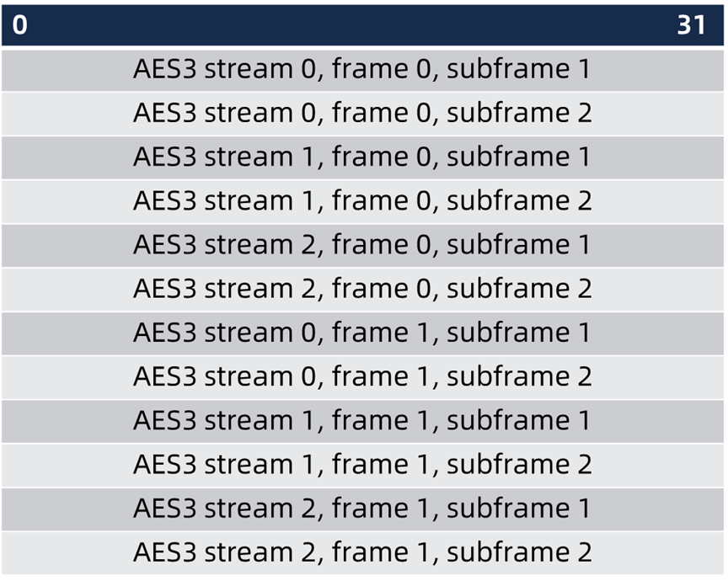Screen dimensions: 728x586
Task: Click 'subframe 2' text in the stream 0, frame 1 row
Action: pos(519,376)
